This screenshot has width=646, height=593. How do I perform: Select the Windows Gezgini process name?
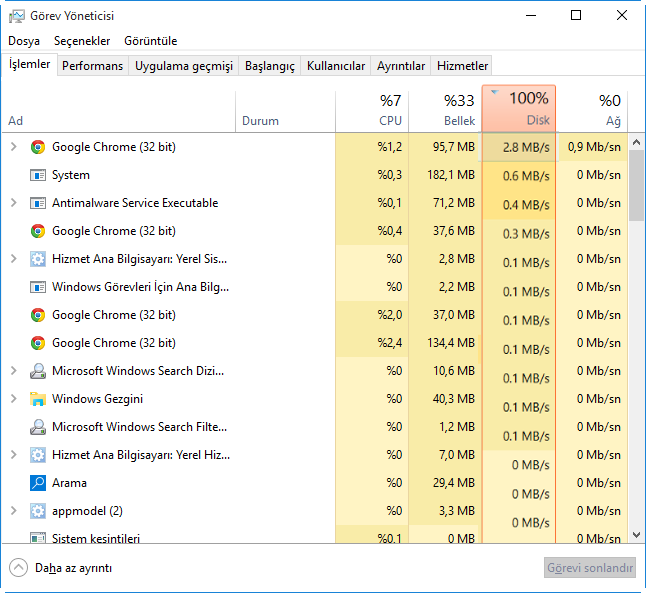97,399
